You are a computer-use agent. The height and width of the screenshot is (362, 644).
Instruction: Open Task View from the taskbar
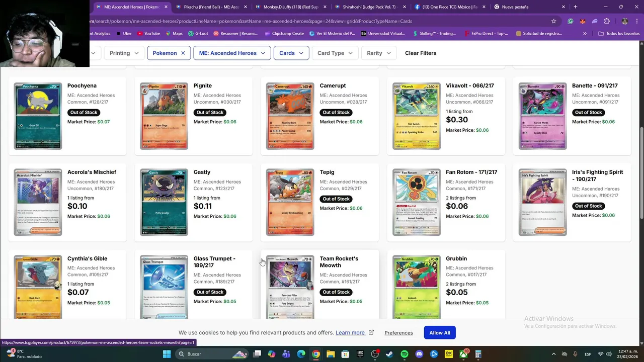[x=257, y=354]
